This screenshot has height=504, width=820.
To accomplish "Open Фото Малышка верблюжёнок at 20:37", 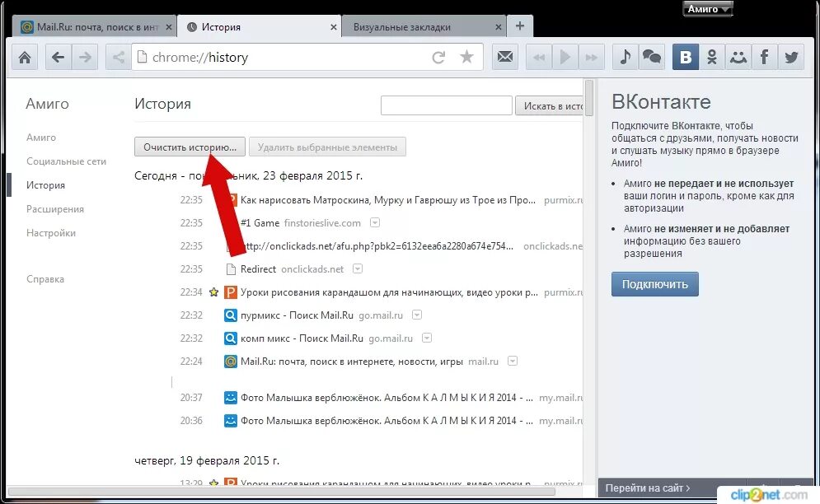I will point(387,397).
